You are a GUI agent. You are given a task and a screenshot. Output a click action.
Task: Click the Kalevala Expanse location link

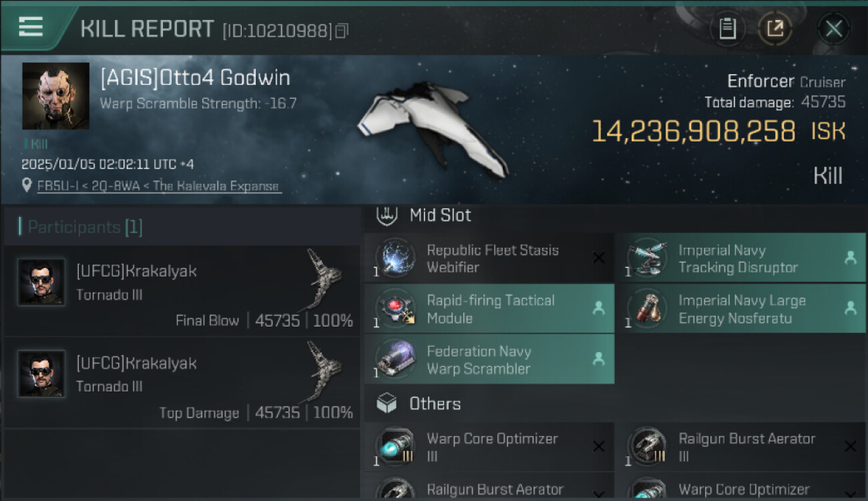click(159, 186)
